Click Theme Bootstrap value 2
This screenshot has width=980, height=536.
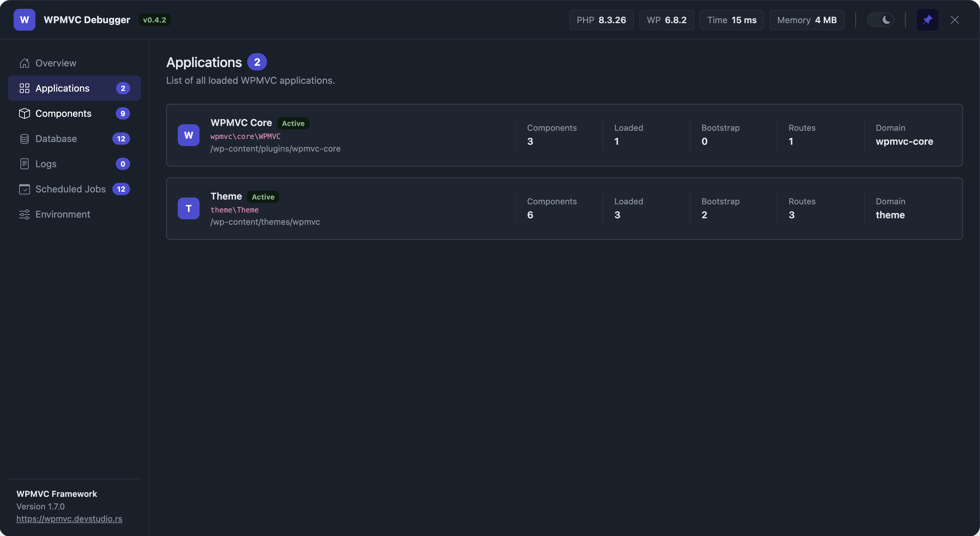[x=704, y=215]
